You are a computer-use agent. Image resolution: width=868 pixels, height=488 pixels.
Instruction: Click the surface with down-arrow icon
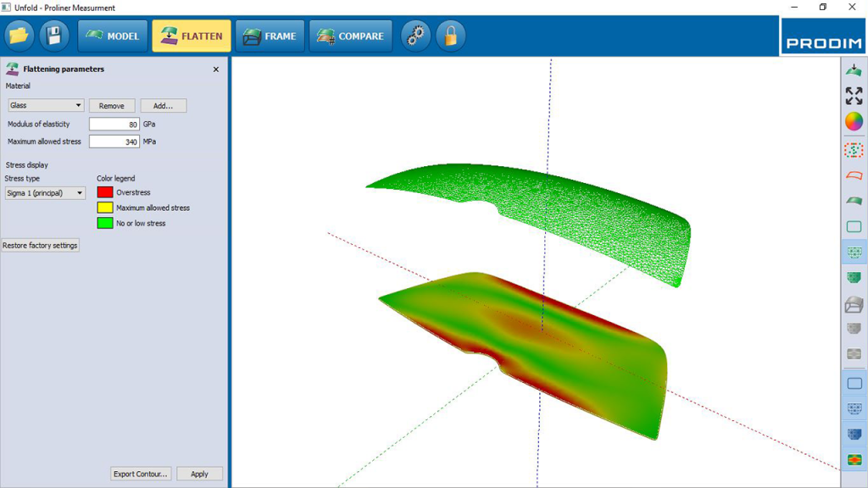(854, 70)
